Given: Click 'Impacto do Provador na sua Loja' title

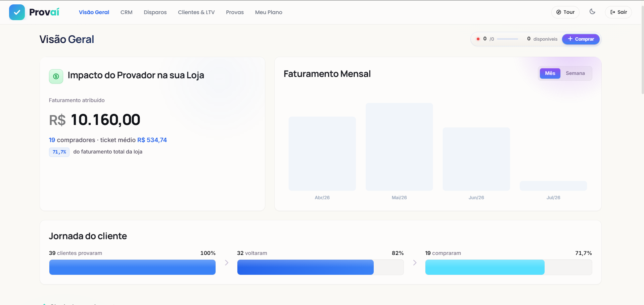Looking at the screenshot, I should (136, 75).
